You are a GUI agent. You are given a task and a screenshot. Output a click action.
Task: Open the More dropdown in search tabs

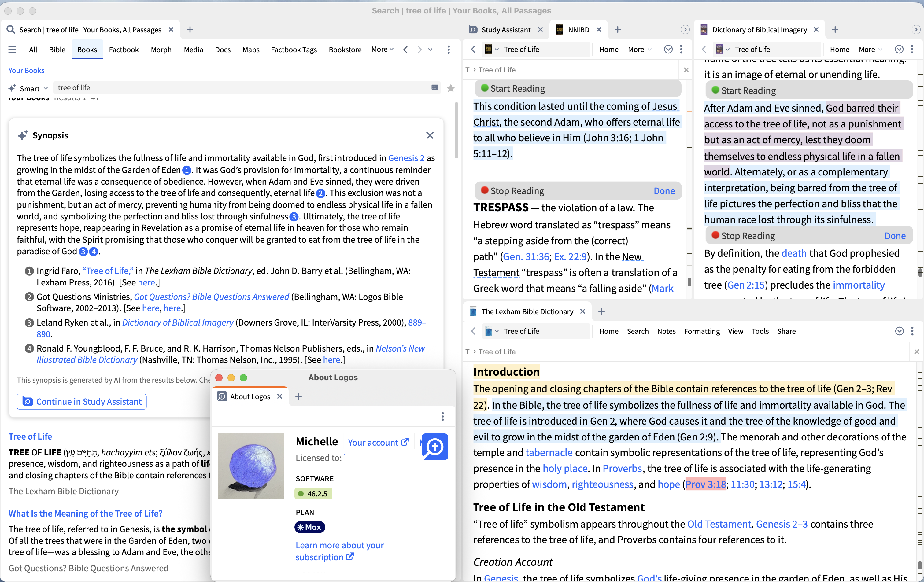click(x=382, y=49)
